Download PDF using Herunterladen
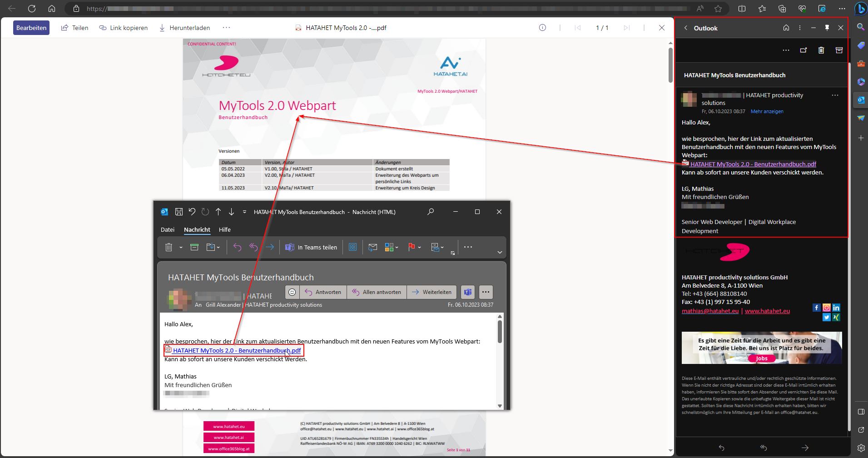 [184, 28]
